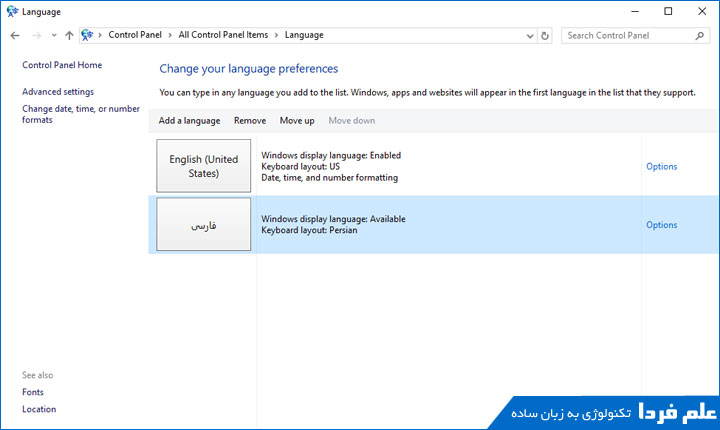This screenshot has height=430, width=720.
Task: Select the English (United States) language tile
Action: click(204, 166)
